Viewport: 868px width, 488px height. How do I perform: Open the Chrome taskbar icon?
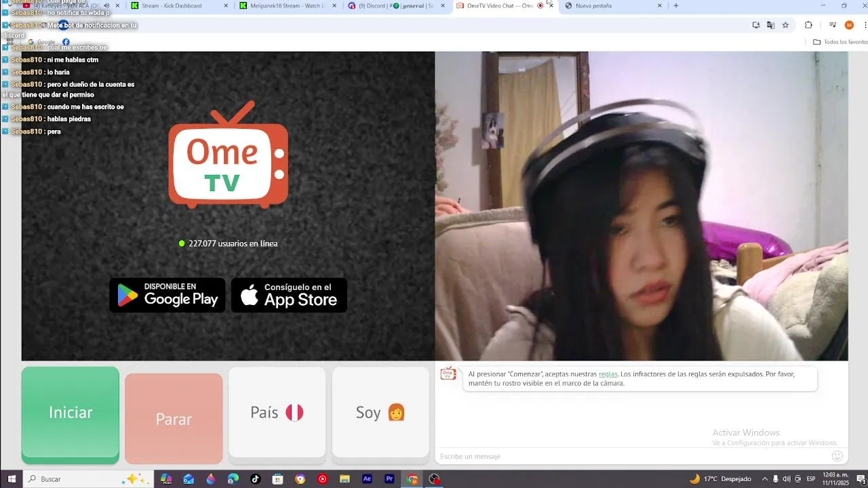(x=412, y=479)
